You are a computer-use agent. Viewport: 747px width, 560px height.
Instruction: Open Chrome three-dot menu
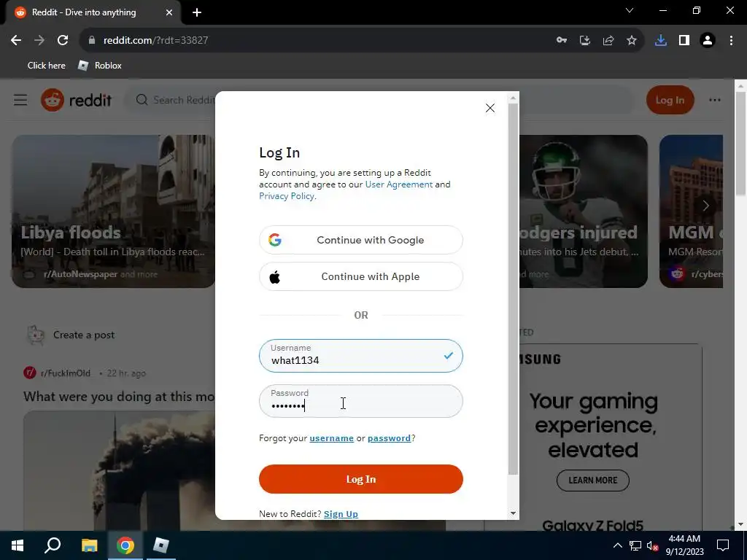click(731, 41)
